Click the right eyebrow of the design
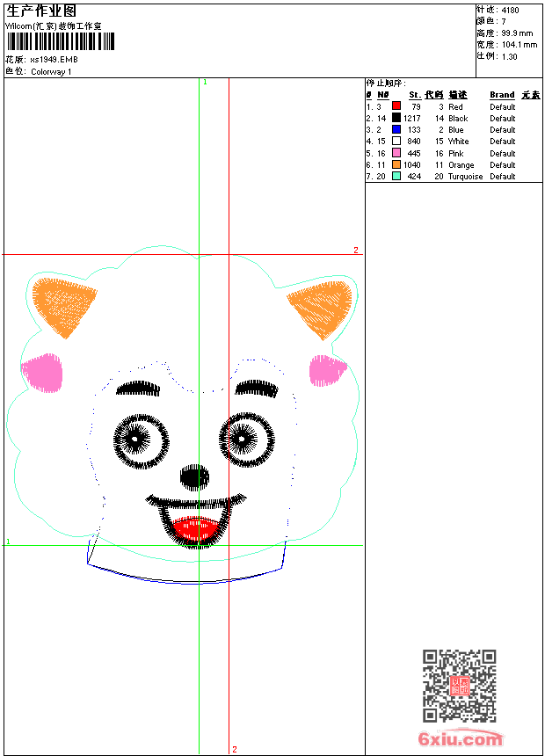 [x=257, y=388]
